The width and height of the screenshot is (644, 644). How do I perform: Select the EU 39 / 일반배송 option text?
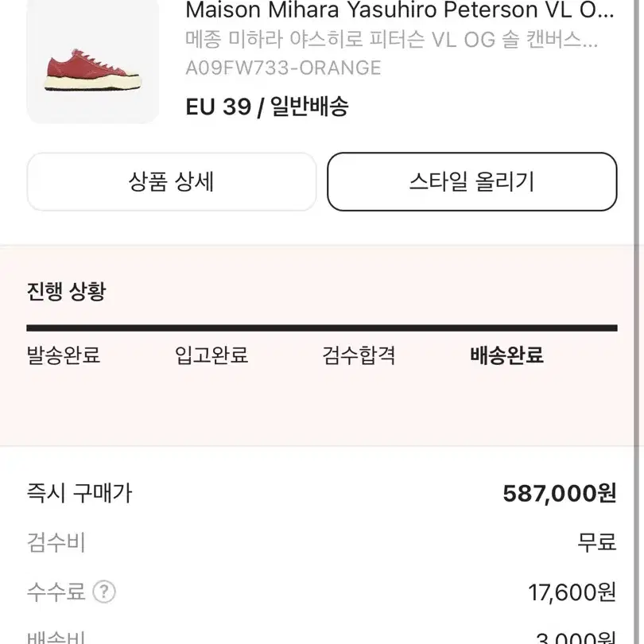[267, 107]
